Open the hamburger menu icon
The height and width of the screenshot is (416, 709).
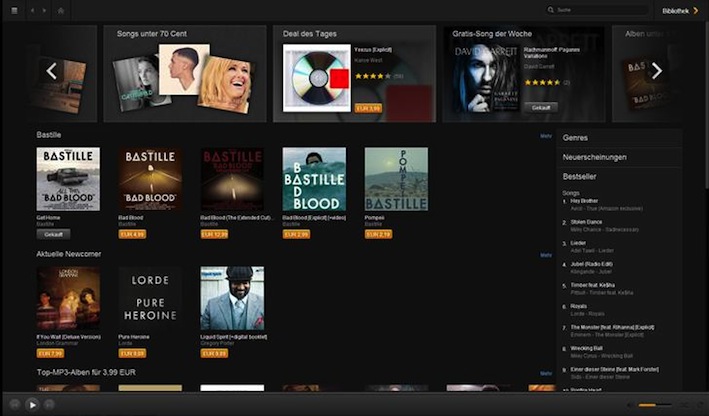pyautogui.click(x=14, y=10)
